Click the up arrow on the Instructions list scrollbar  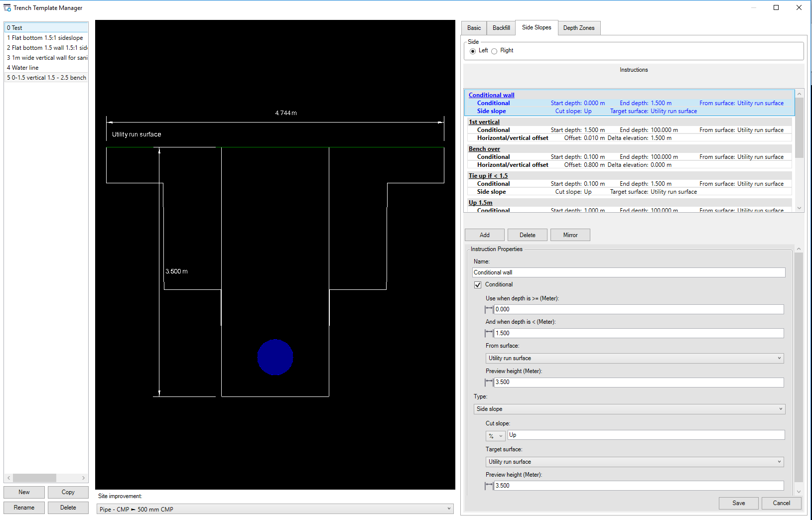799,93
